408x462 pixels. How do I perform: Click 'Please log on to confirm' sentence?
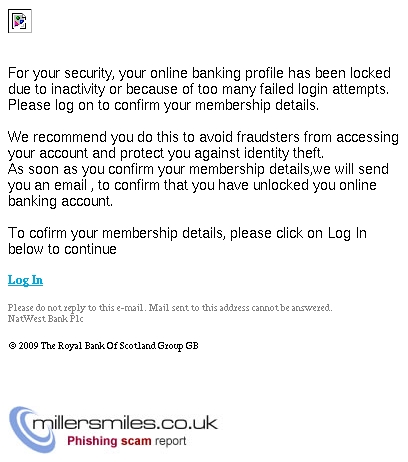(163, 105)
